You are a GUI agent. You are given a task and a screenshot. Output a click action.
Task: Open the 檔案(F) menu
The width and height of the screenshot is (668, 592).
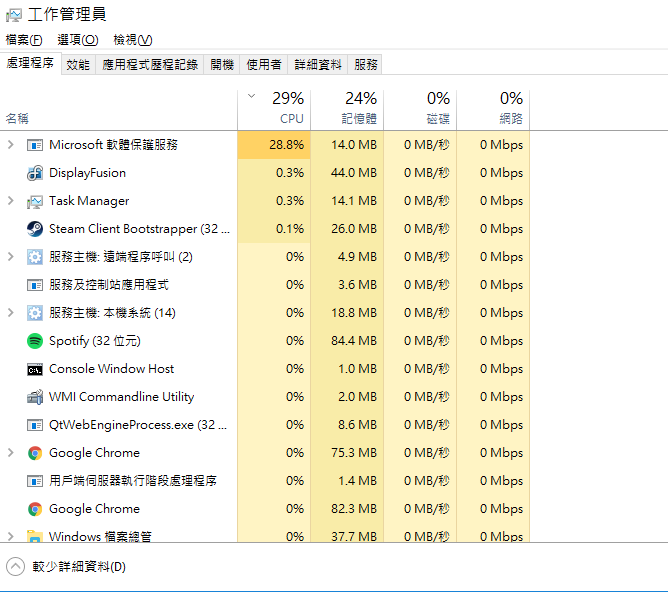[24, 40]
